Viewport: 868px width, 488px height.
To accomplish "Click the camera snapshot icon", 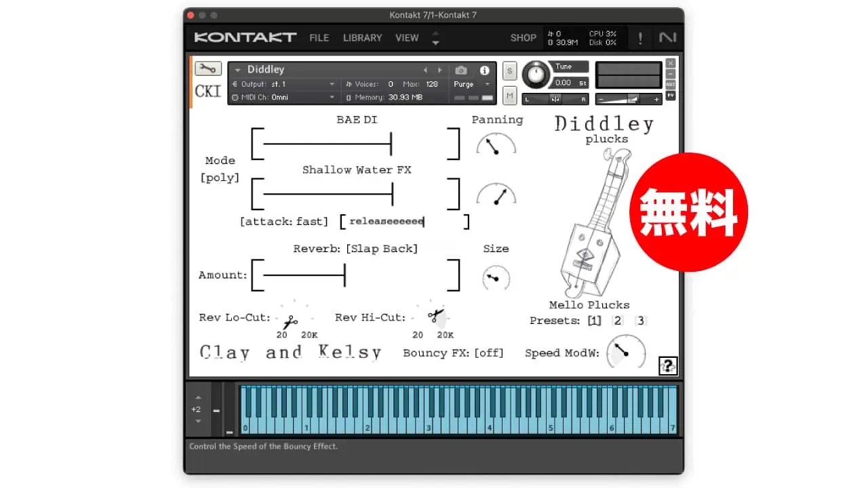I will [461, 70].
